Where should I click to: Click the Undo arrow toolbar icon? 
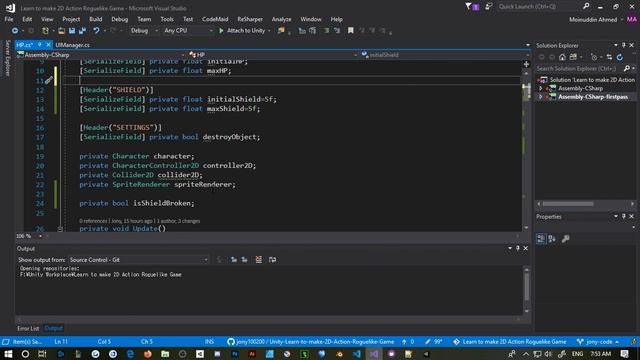pyautogui.click(x=96, y=31)
